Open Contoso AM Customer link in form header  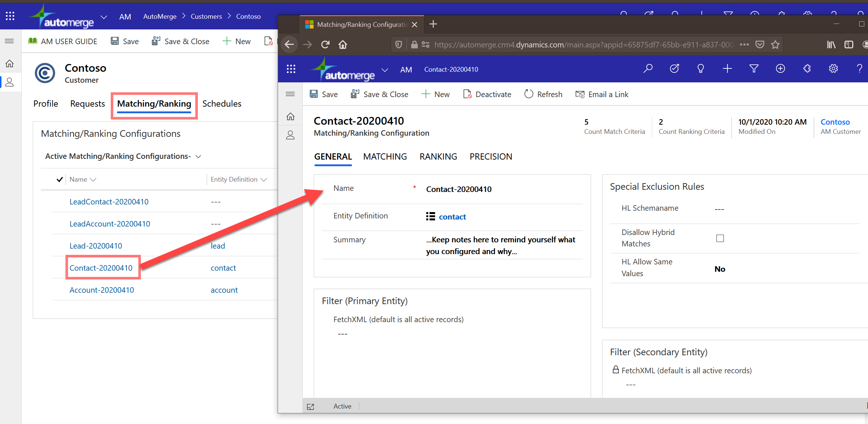[x=835, y=122]
